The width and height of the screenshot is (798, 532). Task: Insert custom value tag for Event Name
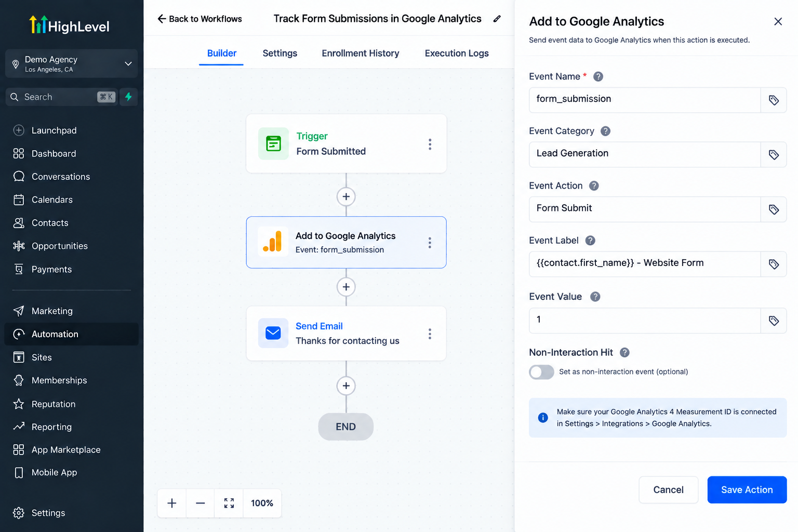click(x=774, y=100)
